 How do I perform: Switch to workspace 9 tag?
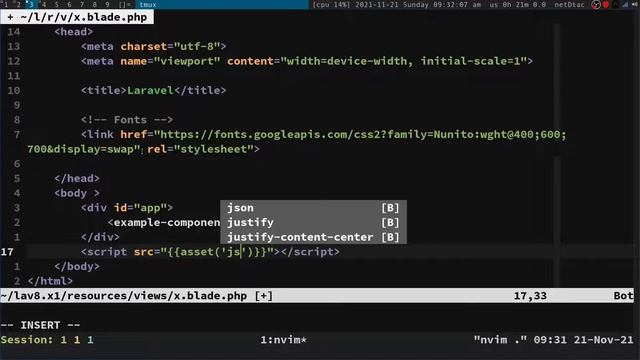point(107,4)
